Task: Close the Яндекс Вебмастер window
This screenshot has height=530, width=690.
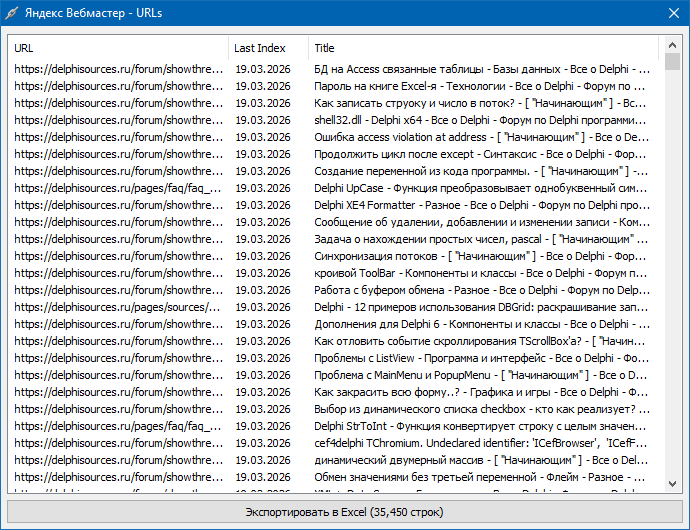Action: (x=667, y=11)
